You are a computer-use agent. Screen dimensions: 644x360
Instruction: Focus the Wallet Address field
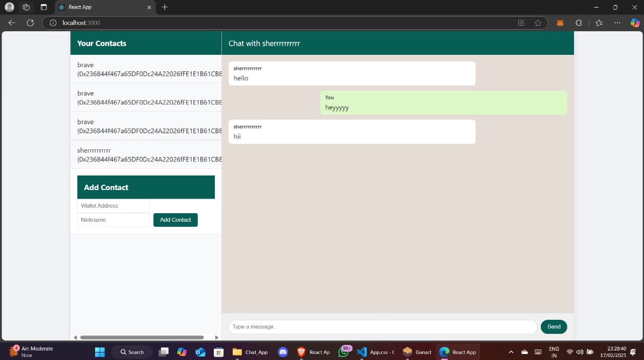coord(113,206)
